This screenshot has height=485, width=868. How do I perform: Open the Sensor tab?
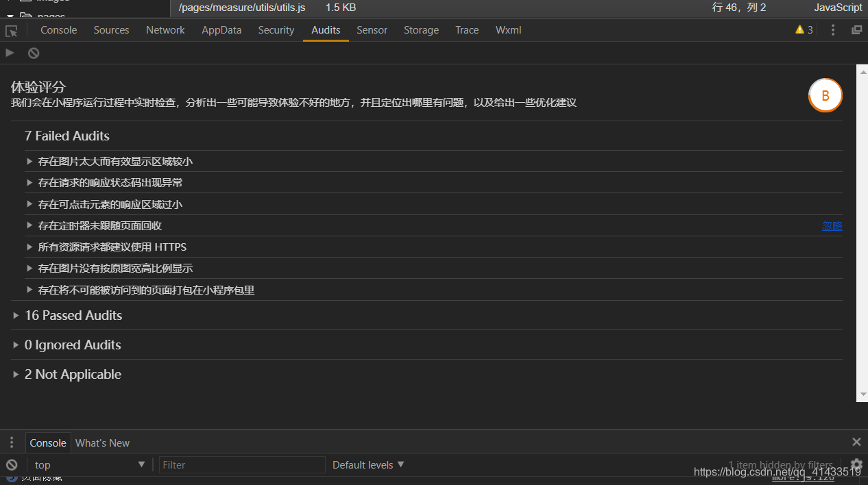pyautogui.click(x=372, y=30)
